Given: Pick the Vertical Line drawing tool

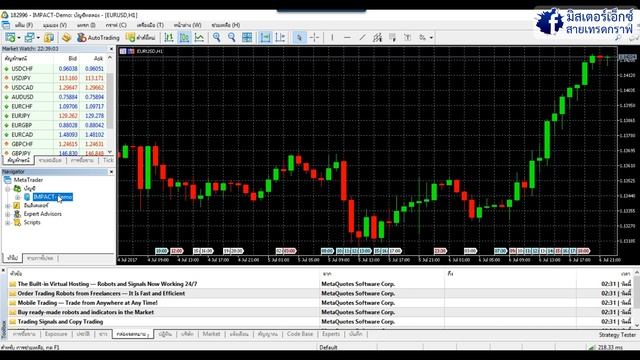Looking at the screenshot, I should pos(332,38).
